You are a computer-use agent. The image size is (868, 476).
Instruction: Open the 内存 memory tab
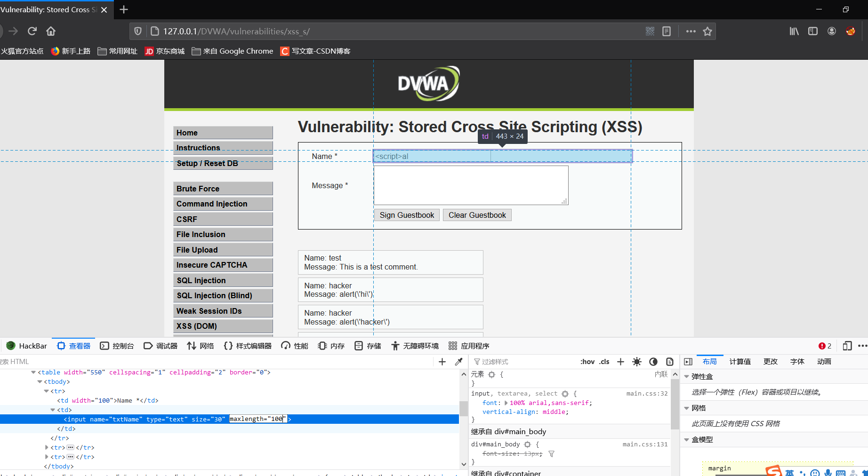tap(331, 346)
